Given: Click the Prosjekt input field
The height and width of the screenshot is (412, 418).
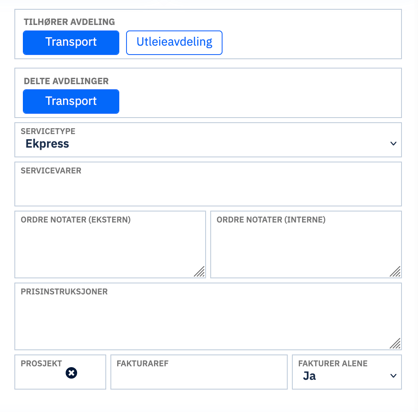Looking at the screenshot, I should (60, 372).
